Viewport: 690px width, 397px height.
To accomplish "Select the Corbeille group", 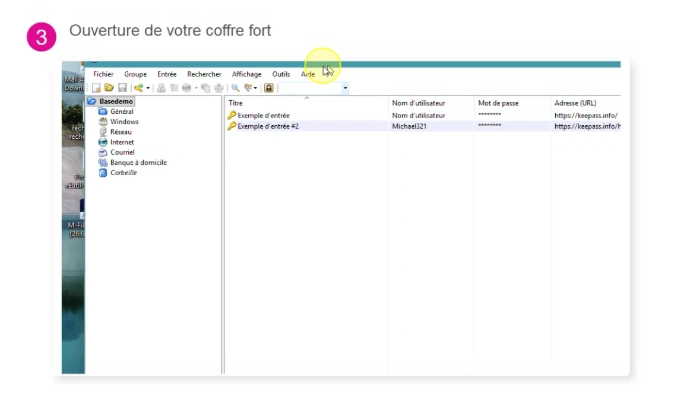I will (x=123, y=173).
